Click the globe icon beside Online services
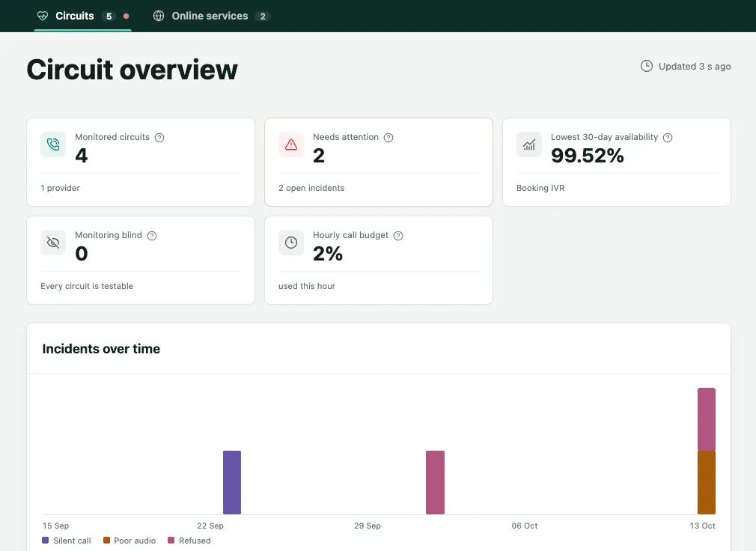The height and width of the screenshot is (551, 756). click(x=159, y=16)
